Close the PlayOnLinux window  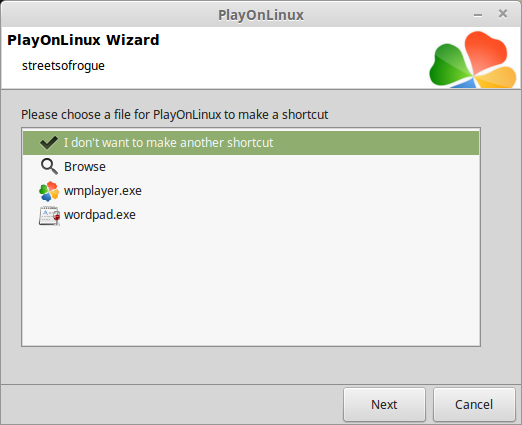503,14
